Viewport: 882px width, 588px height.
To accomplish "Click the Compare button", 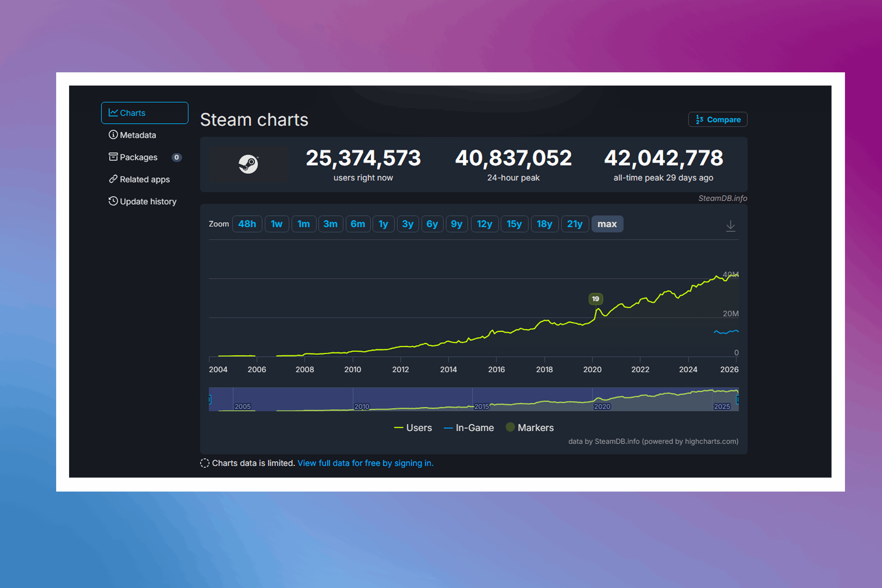I will (717, 120).
